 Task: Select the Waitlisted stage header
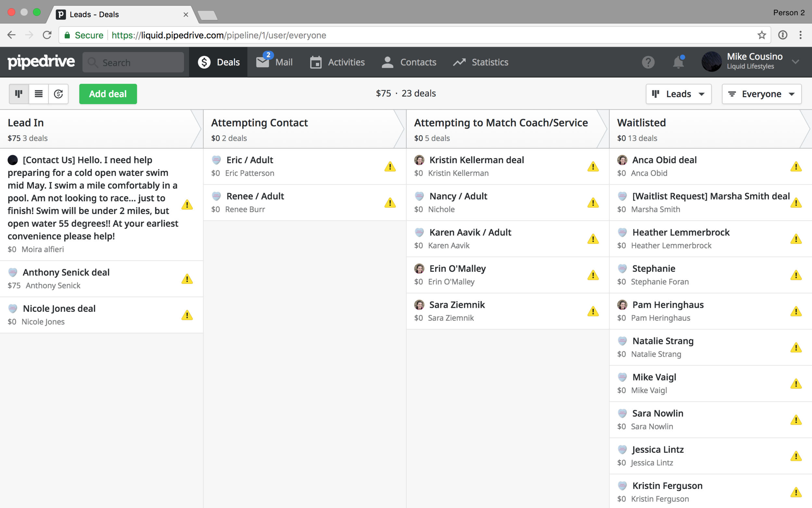coord(710,129)
